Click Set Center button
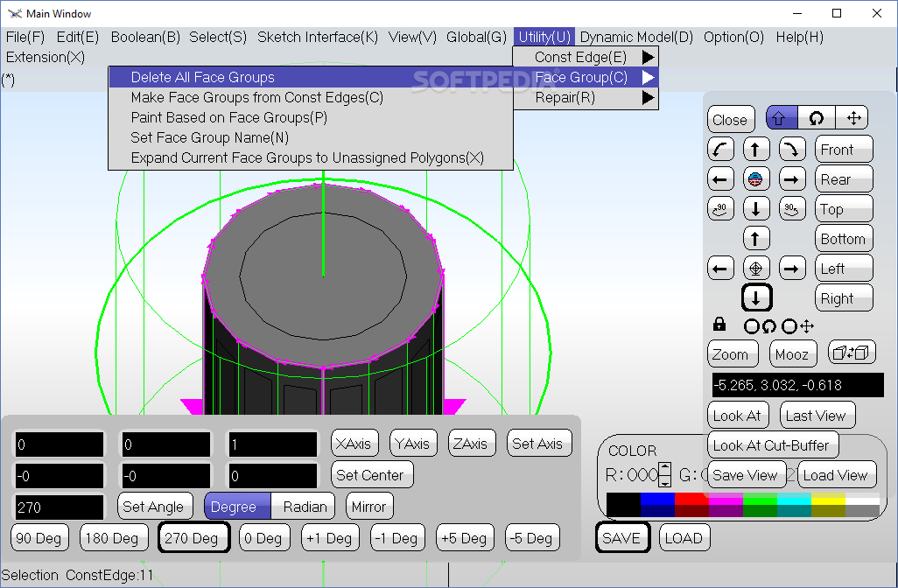Image resolution: width=898 pixels, height=588 pixels. pyautogui.click(x=371, y=474)
